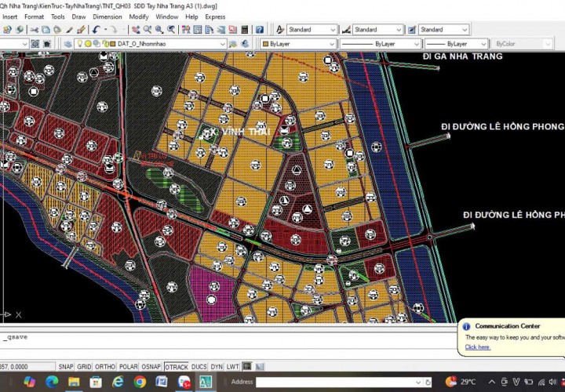Click the Layer Previous icon
The image size is (565, 392).
245,44
